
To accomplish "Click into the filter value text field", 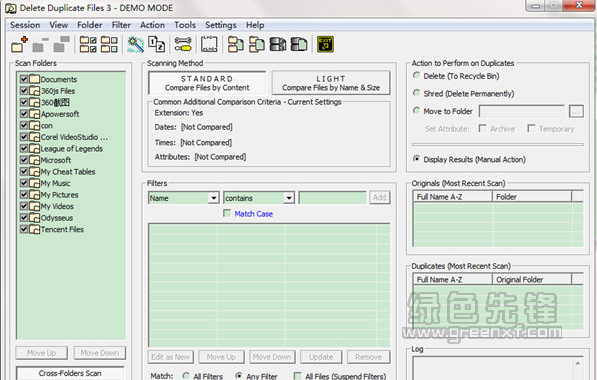I will pos(333,198).
